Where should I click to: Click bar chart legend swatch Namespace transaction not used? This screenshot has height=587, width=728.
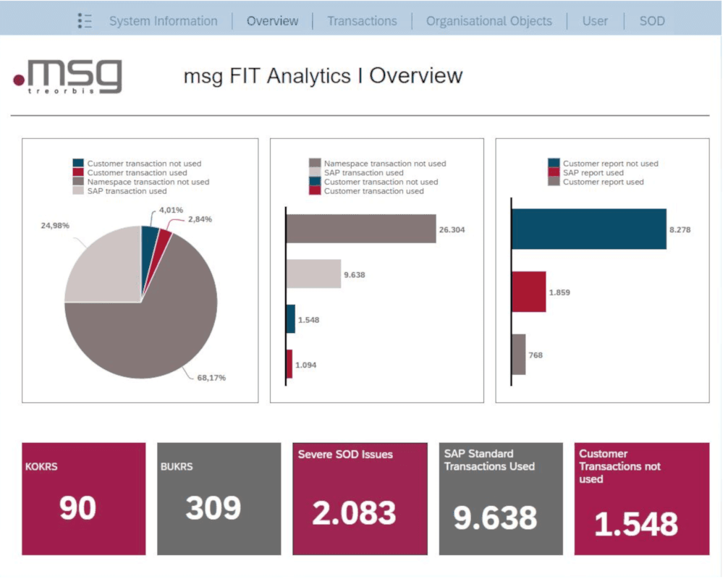coord(315,163)
